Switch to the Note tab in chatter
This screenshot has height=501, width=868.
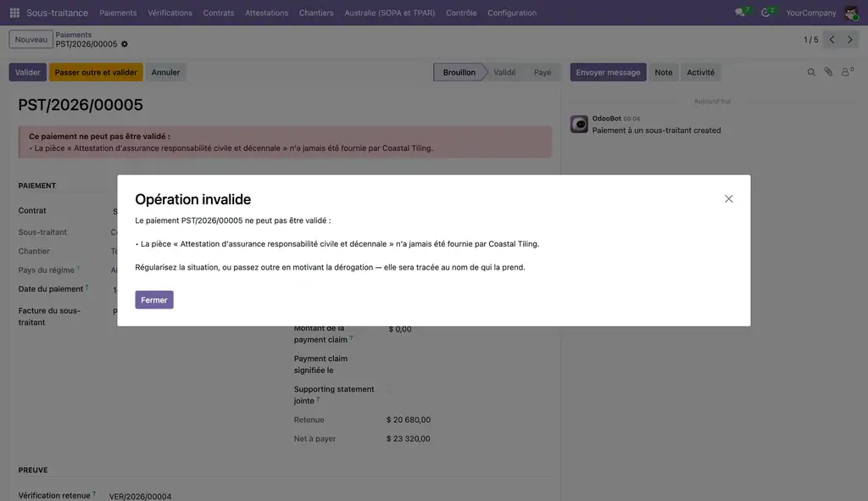click(663, 73)
